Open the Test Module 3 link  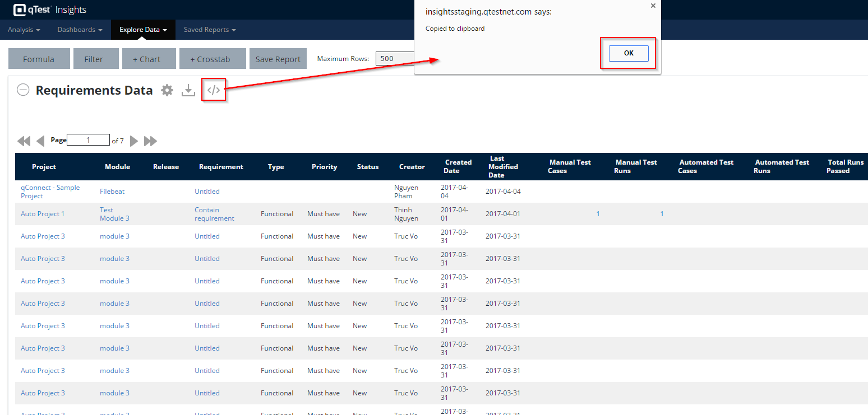click(114, 214)
